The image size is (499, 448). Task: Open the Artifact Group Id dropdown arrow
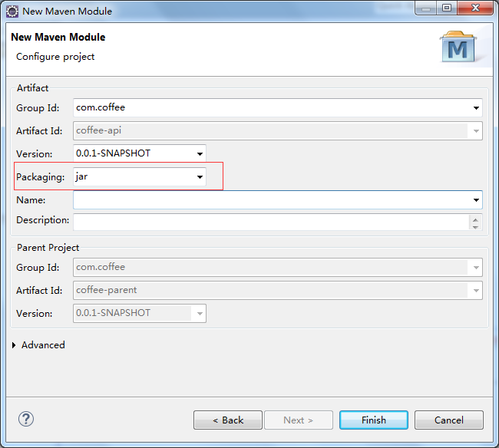tap(476, 108)
